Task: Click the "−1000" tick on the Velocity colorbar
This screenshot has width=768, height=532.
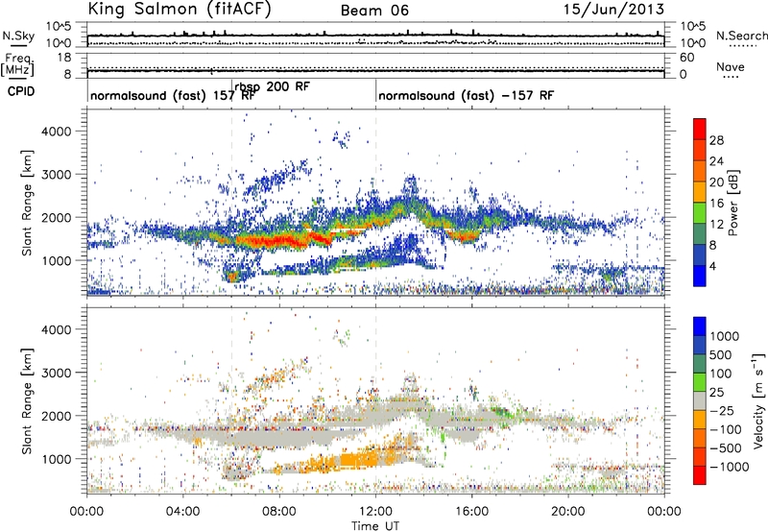Action: point(729,467)
